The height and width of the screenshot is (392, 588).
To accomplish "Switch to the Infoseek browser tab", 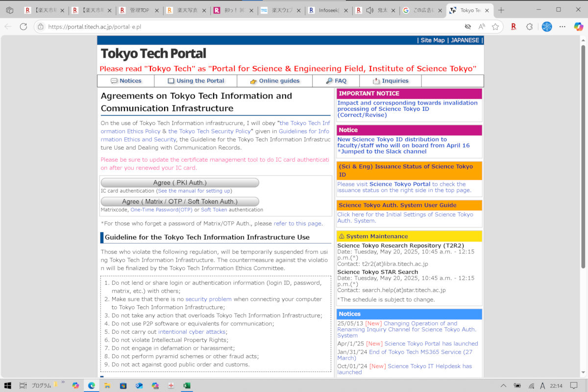I will click(329, 10).
